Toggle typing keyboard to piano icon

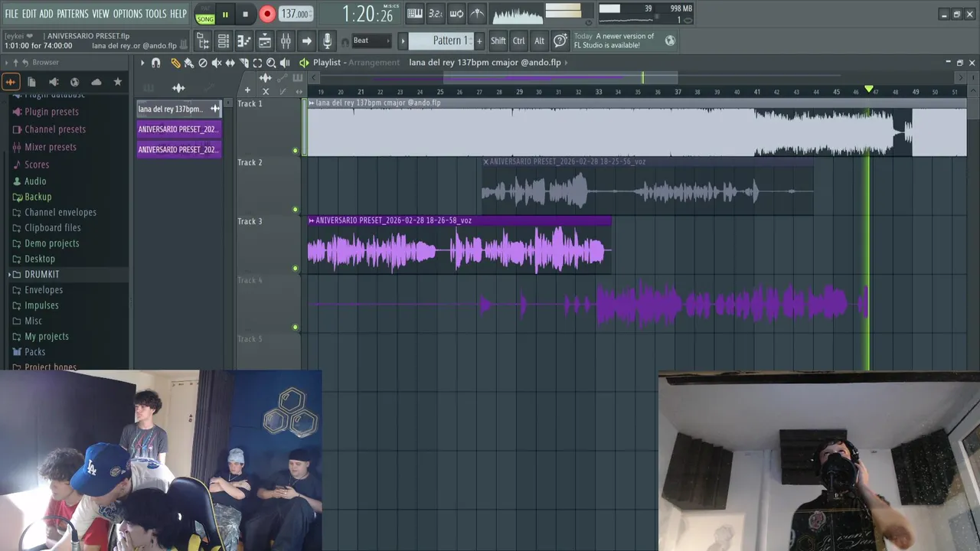point(414,13)
